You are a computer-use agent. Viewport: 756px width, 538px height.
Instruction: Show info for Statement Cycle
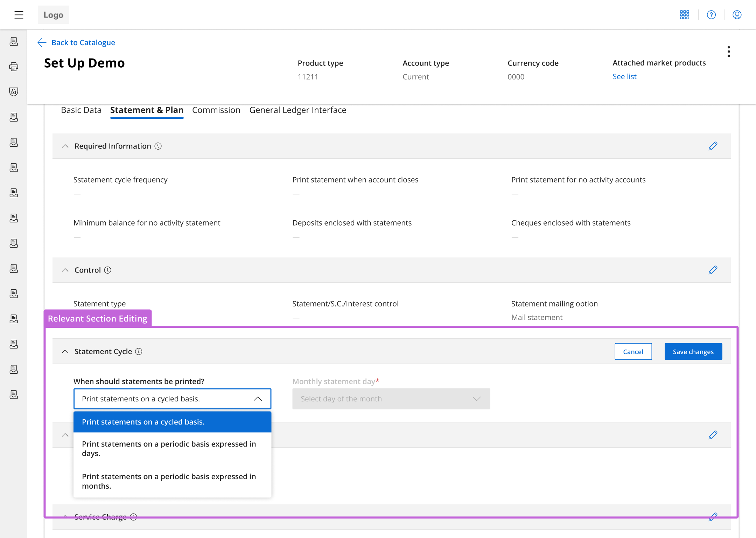139,351
